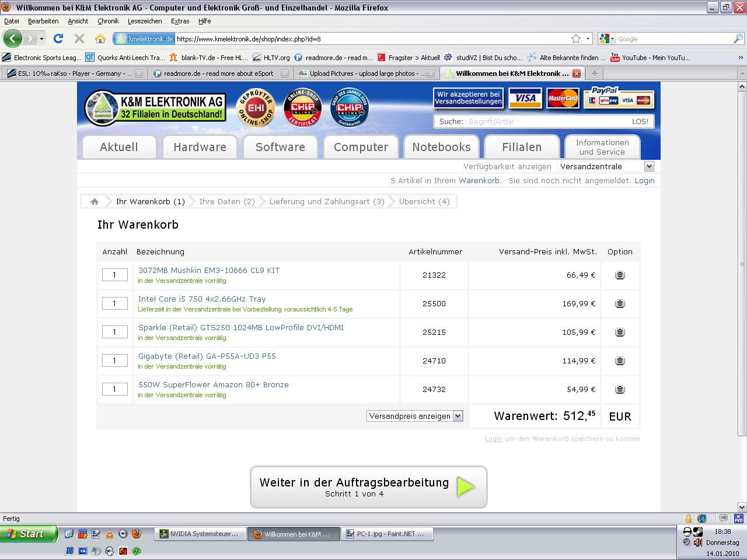The width and height of the screenshot is (747, 560).
Task: Open the Chronik menu
Action: click(108, 21)
